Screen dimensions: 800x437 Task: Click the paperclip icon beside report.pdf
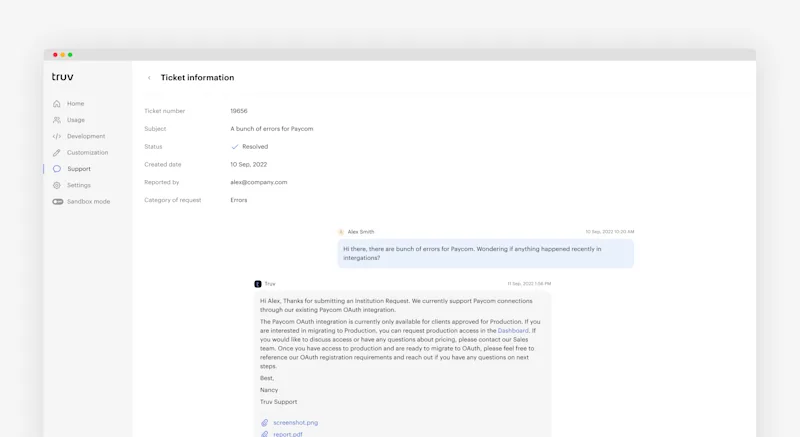point(264,434)
